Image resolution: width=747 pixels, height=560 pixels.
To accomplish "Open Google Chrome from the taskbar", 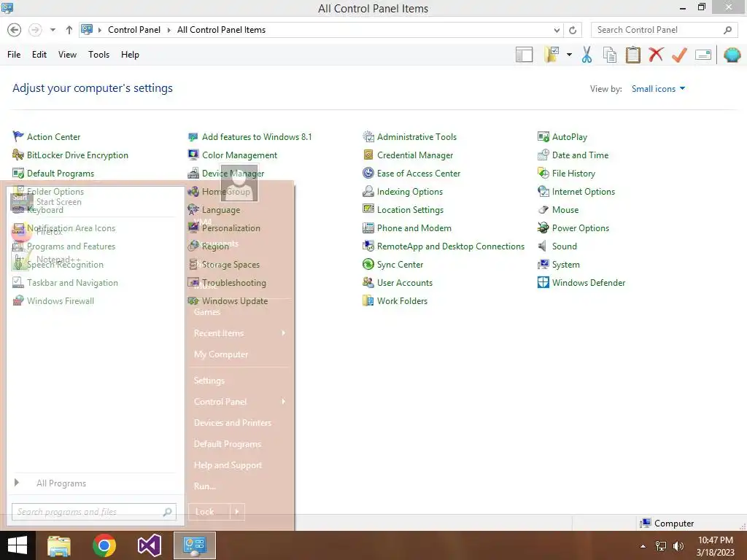I will 104,545.
